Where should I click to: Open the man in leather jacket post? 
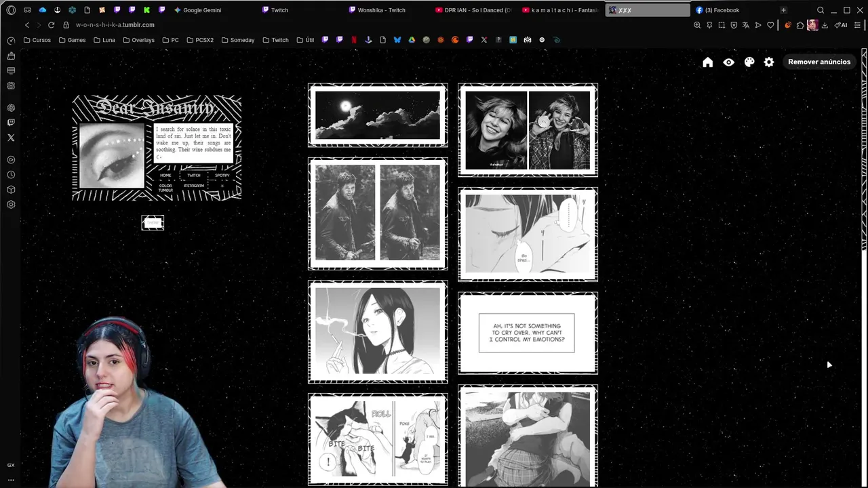(x=378, y=213)
